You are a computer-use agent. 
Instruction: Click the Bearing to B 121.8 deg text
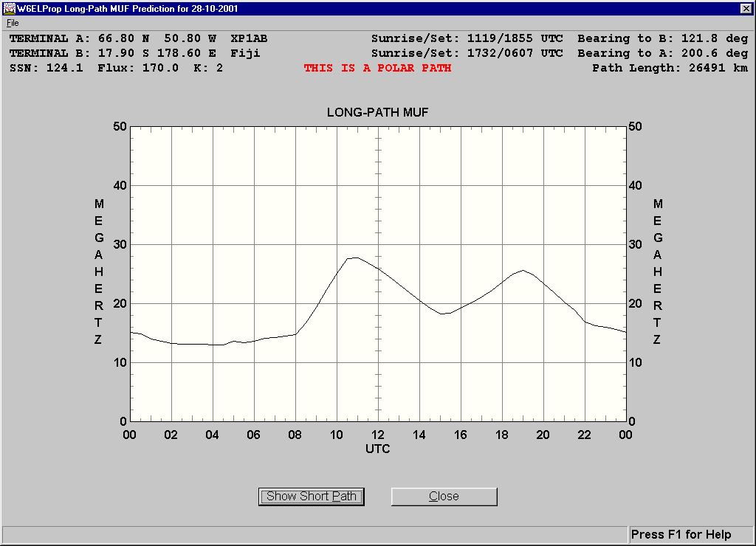[x=662, y=38]
